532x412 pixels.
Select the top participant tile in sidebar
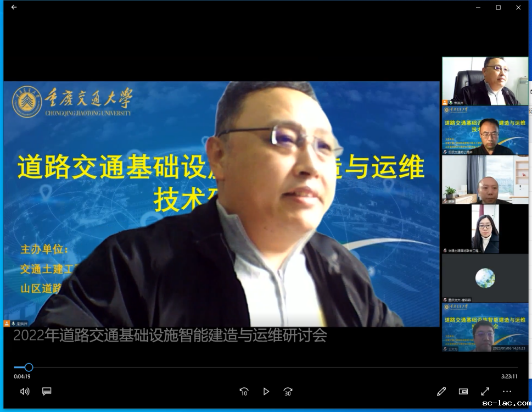pyautogui.click(x=485, y=81)
